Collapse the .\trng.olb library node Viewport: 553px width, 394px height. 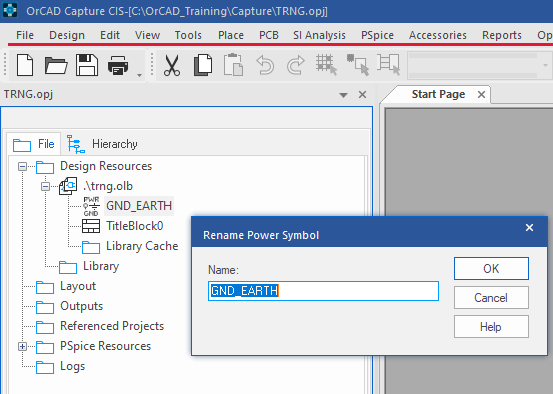point(45,186)
